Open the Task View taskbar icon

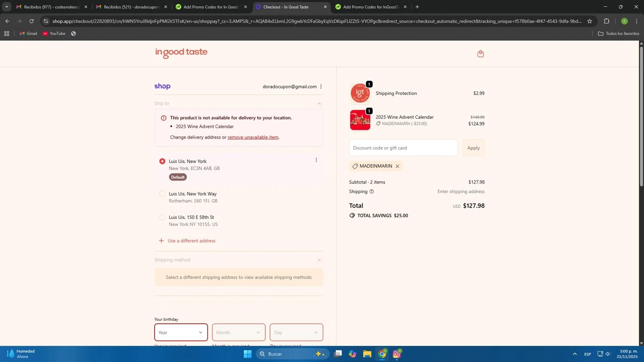338,354
